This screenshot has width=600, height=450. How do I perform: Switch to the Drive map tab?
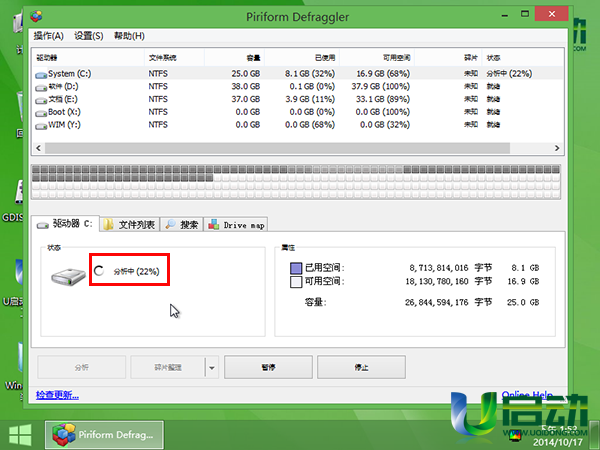tap(237, 225)
